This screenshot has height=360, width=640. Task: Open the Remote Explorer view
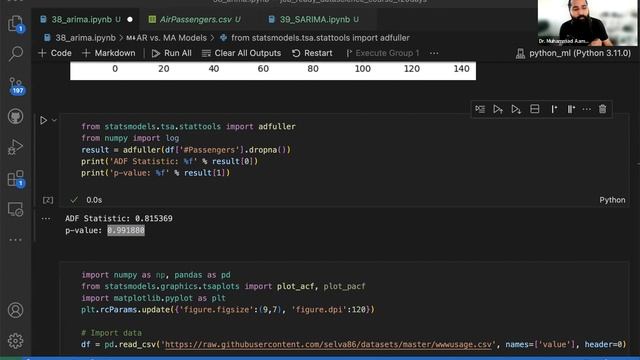(16, 209)
